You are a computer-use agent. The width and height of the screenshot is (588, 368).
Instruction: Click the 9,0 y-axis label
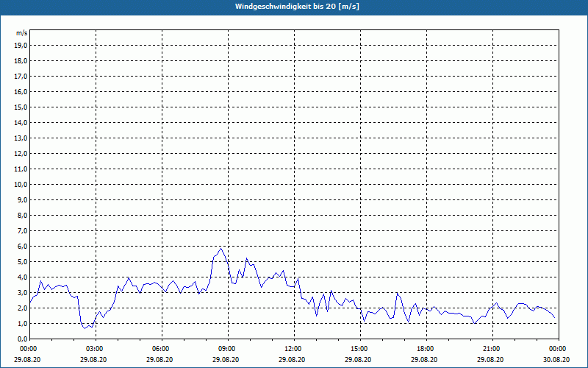coord(22,199)
